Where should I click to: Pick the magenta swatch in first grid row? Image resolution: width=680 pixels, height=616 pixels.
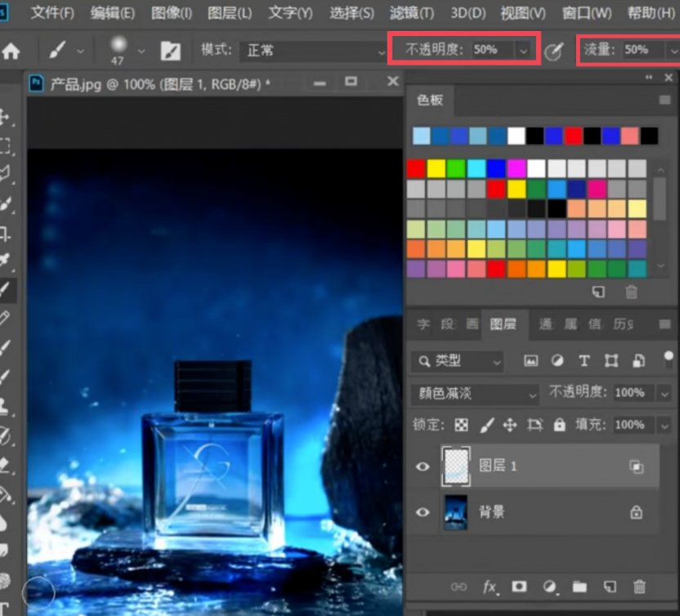click(x=516, y=168)
